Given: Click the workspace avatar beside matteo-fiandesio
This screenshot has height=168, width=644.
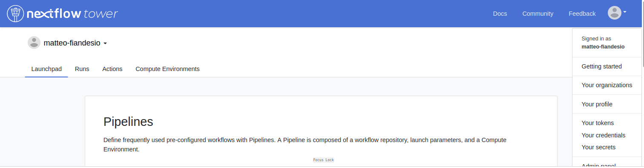Looking at the screenshot, I should pos(34,43).
